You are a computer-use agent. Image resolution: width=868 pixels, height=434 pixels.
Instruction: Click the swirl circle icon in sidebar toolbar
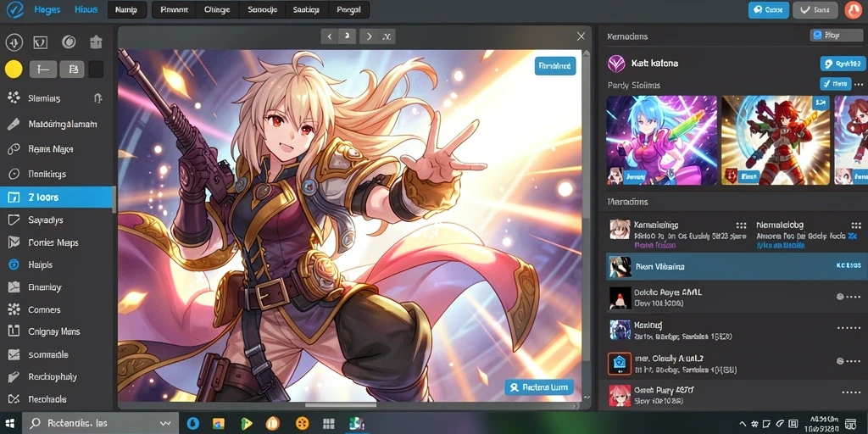(68, 42)
